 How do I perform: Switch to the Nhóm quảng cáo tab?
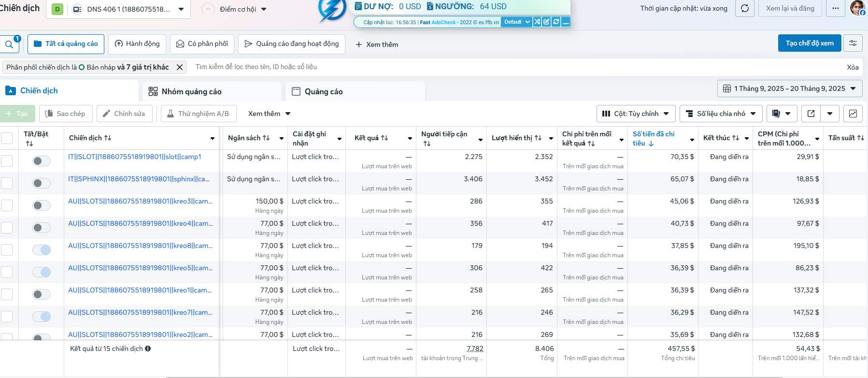click(212, 91)
